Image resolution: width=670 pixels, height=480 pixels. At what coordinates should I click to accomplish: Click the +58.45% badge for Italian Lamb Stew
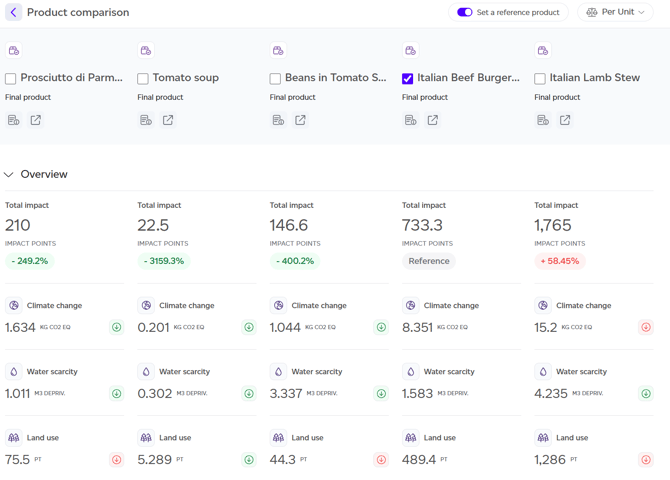click(x=560, y=261)
